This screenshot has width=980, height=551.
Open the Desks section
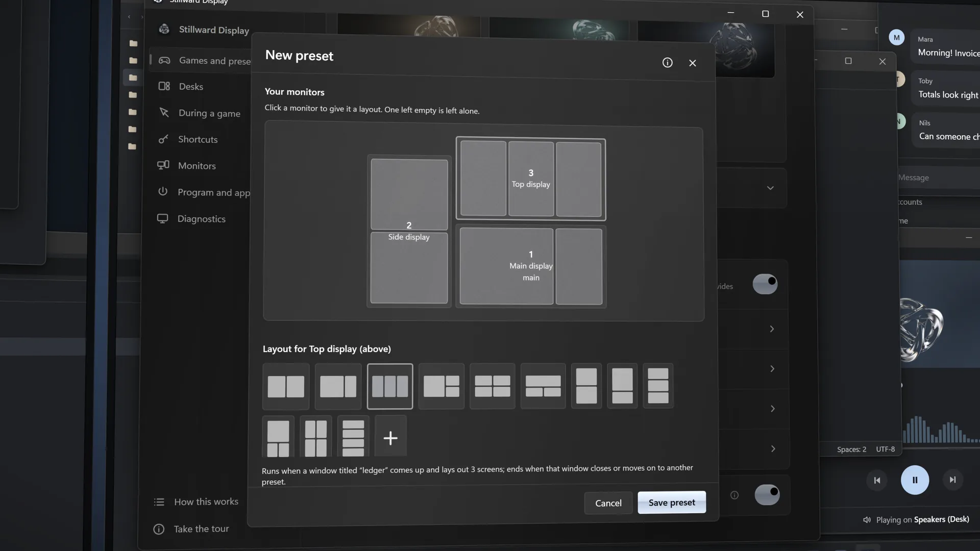[x=191, y=87]
